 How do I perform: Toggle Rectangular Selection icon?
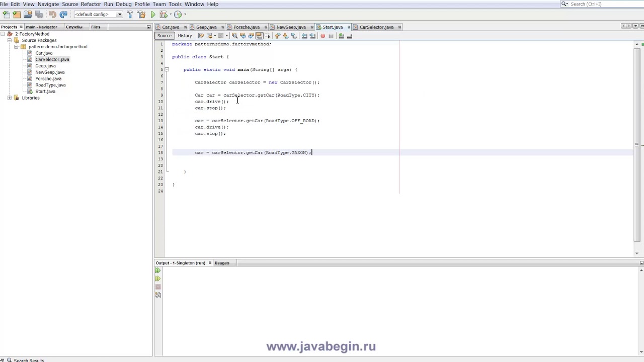(268, 36)
